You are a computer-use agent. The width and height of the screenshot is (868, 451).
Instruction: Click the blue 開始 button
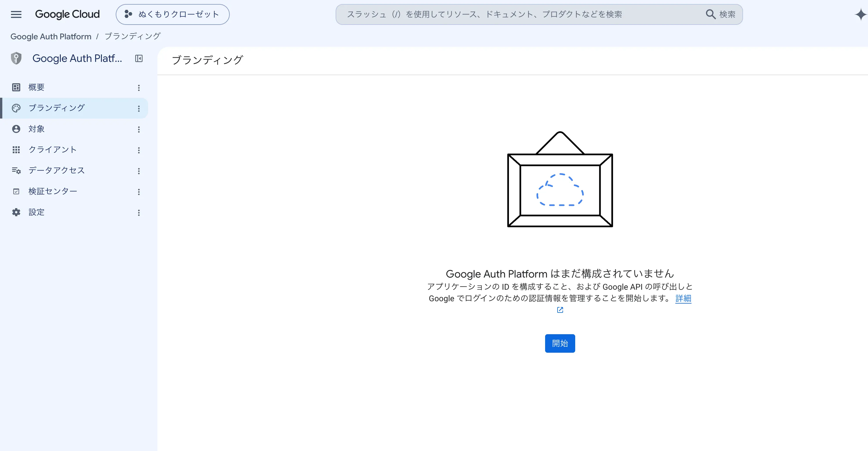click(560, 343)
